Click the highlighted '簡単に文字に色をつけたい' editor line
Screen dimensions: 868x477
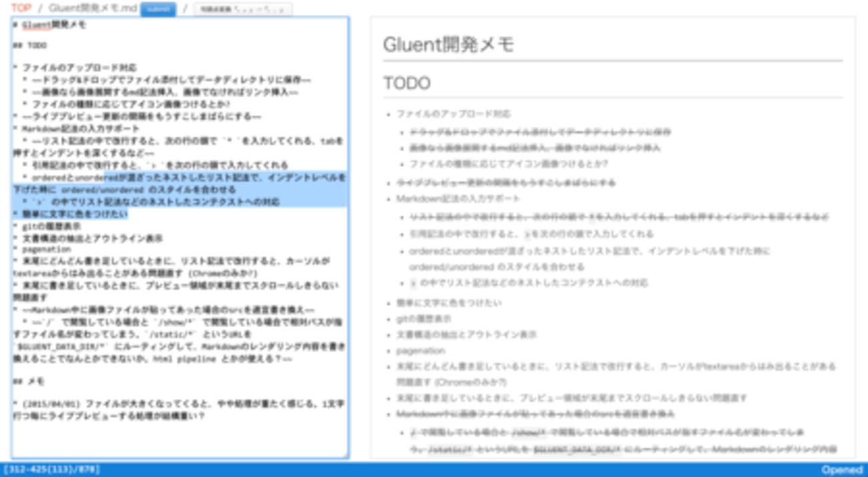pyautogui.click(x=70, y=214)
